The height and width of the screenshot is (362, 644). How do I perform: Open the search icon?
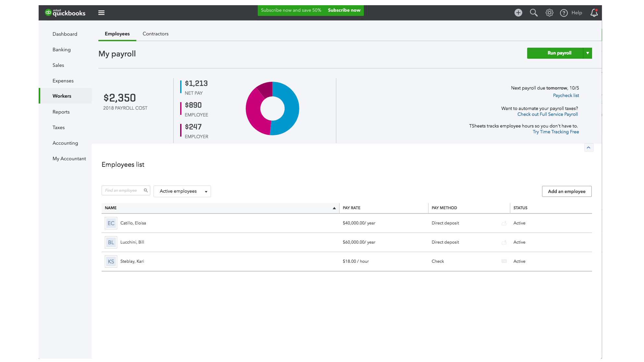[x=533, y=12]
